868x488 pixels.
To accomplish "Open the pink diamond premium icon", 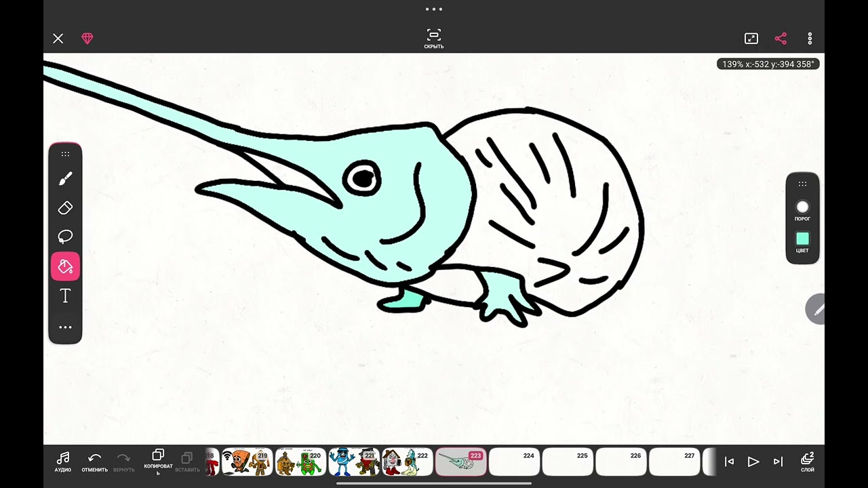I will 87,39.
